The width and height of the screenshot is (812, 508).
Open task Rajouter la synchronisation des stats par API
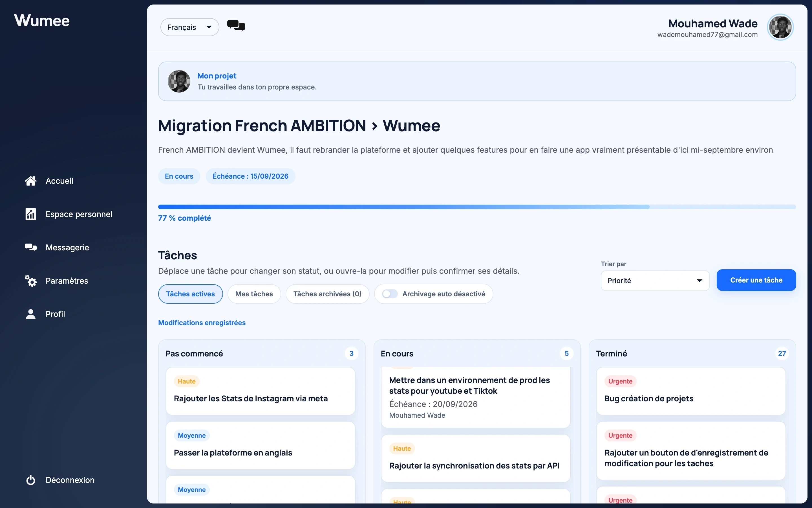pyautogui.click(x=475, y=458)
